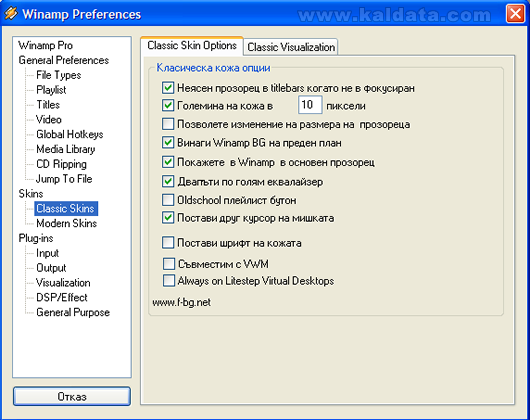The height and width of the screenshot is (420, 530).
Task: Select the Plug-ins category in the tree
Action: pos(36,238)
